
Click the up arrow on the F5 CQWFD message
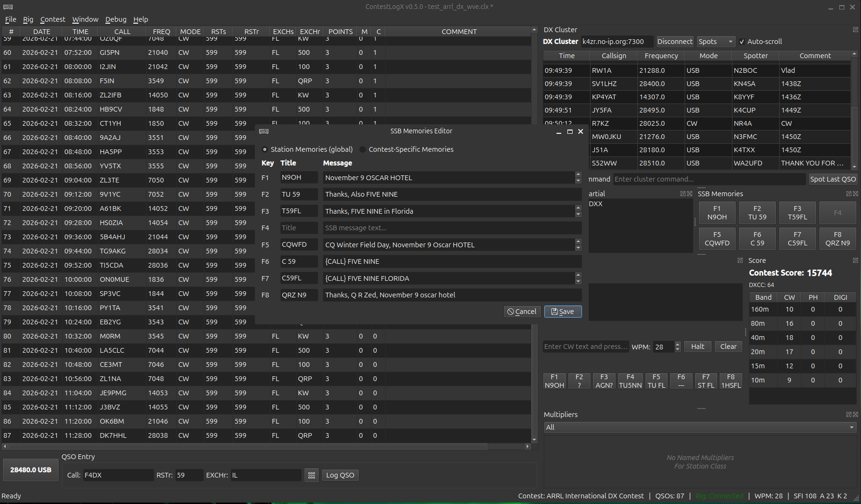coord(578,242)
